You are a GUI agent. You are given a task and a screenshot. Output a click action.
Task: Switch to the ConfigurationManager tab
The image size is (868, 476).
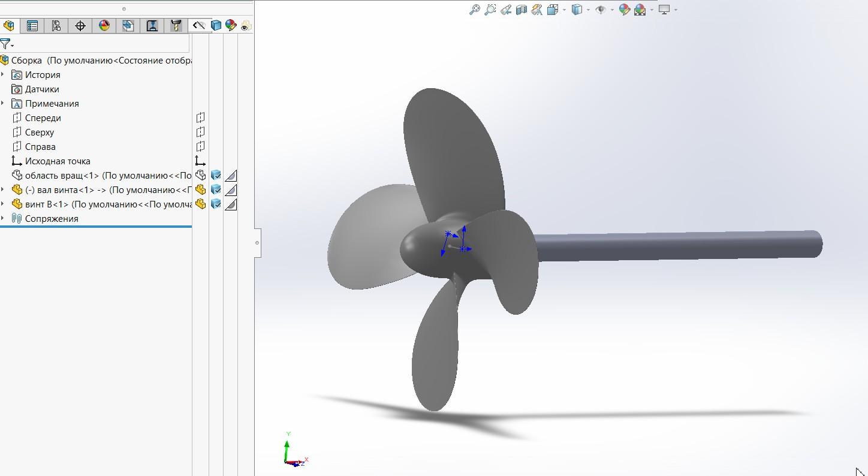(56, 26)
